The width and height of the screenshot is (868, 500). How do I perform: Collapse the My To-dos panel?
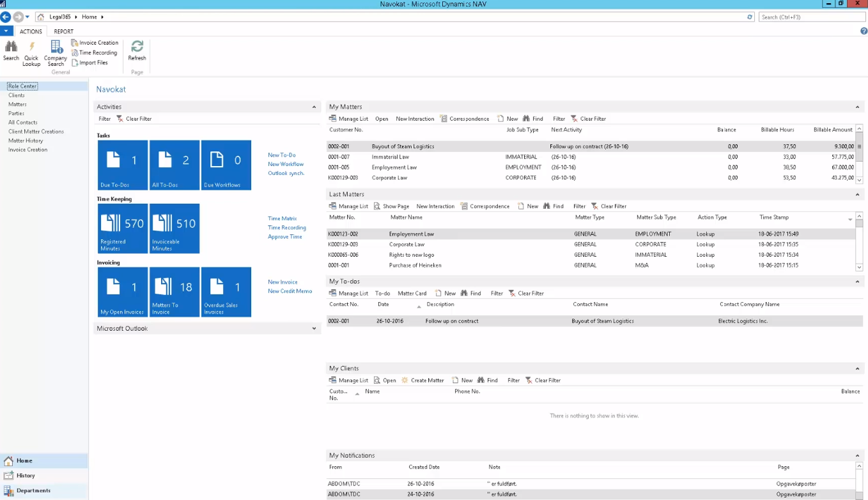click(857, 281)
